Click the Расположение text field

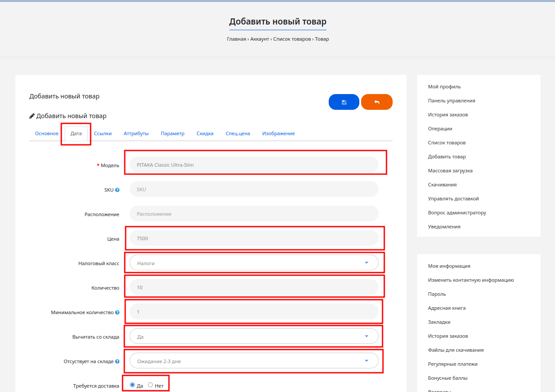coord(254,214)
